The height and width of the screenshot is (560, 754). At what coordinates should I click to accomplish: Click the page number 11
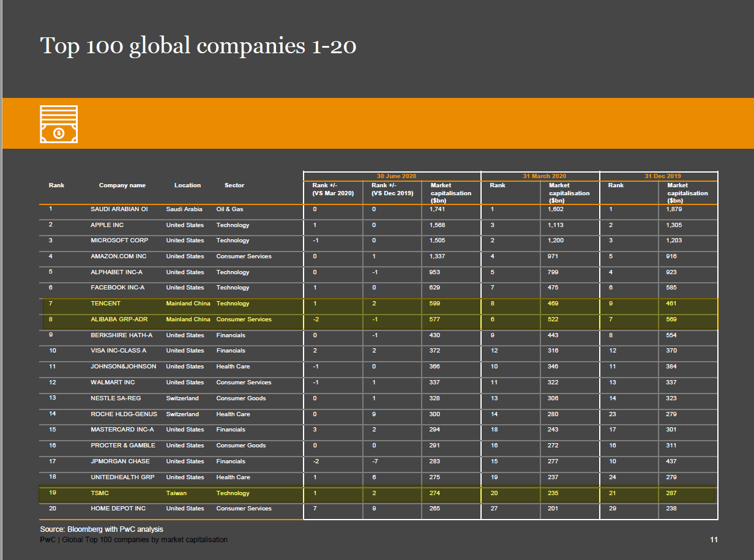click(x=714, y=540)
